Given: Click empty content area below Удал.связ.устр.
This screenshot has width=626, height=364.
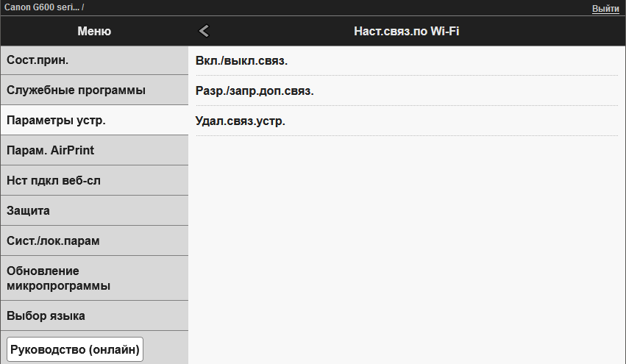Looking at the screenshot, I should click(x=406, y=243).
